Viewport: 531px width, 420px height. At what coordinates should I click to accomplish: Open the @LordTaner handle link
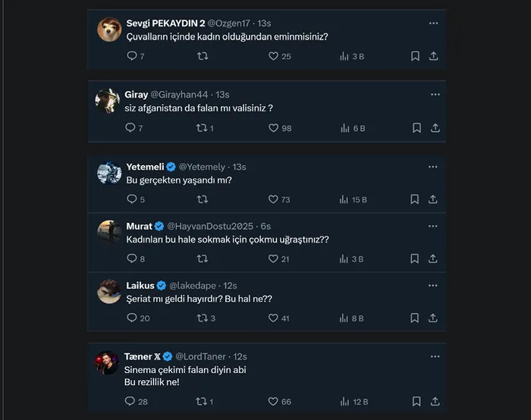click(203, 356)
